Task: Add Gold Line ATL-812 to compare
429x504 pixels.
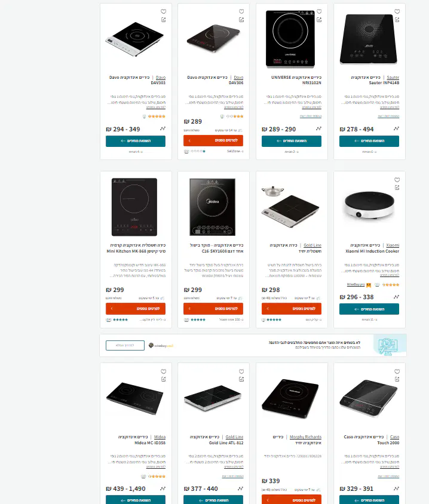Action: (241, 379)
